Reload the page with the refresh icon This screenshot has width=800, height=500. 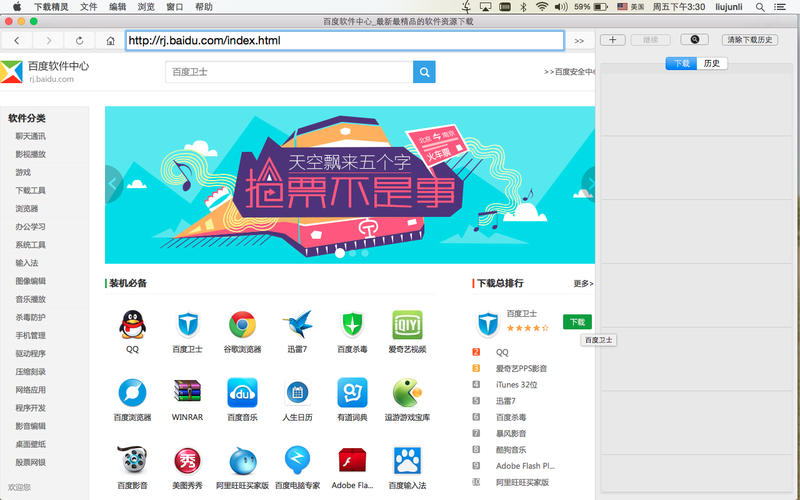[80, 40]
